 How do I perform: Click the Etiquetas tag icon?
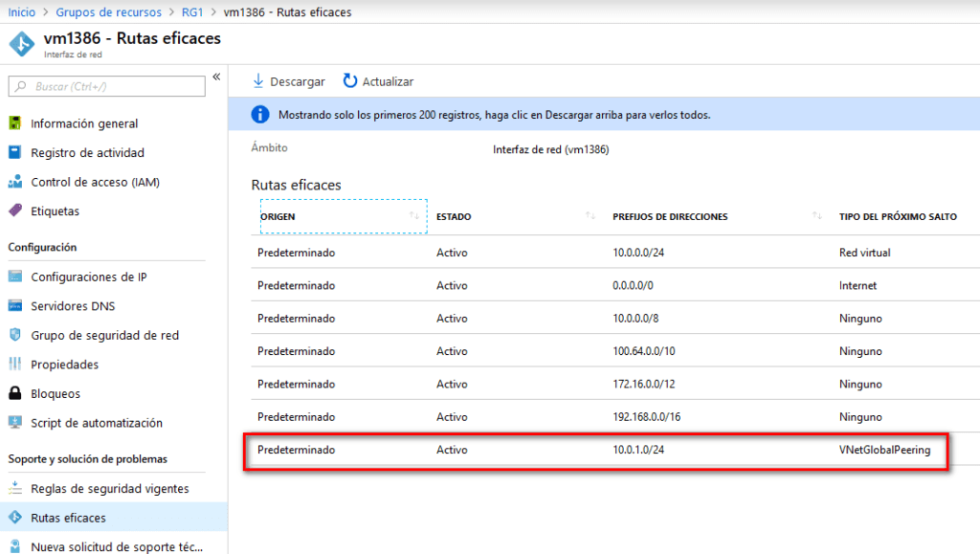pos(15,211)
